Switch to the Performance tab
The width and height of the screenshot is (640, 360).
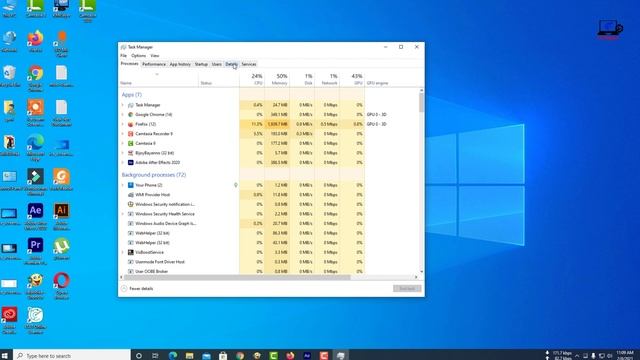tap(154, 64)
